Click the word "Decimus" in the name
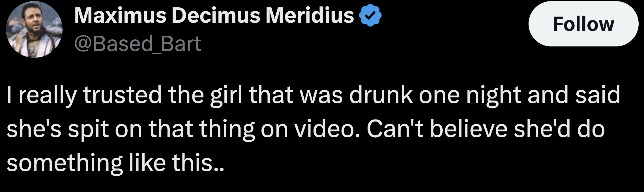 [216, 16]
